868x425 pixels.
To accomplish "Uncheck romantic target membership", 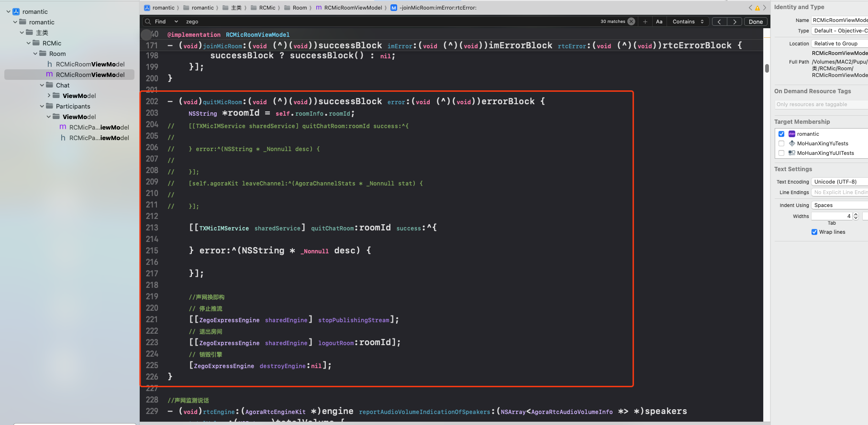I will [781, 134].
